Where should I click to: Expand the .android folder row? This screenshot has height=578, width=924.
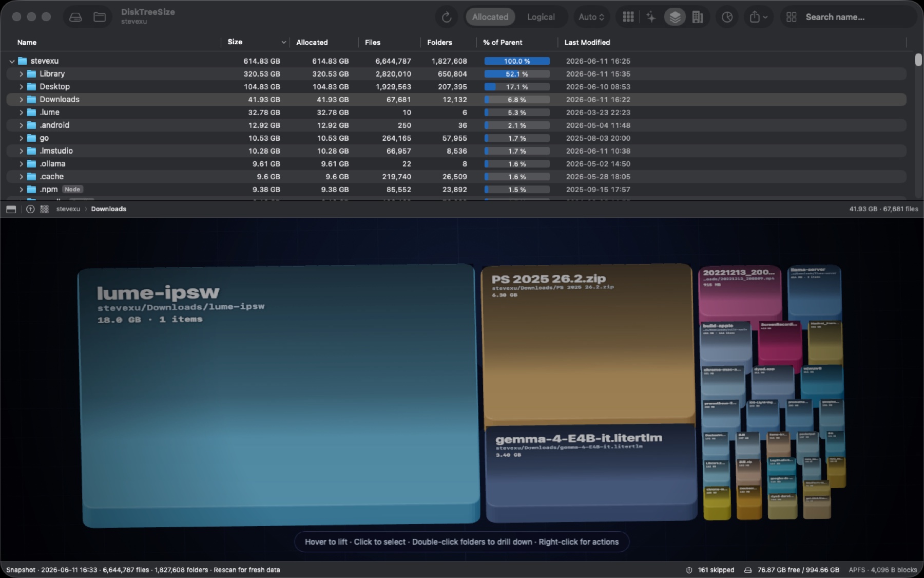tap(21, 125)
